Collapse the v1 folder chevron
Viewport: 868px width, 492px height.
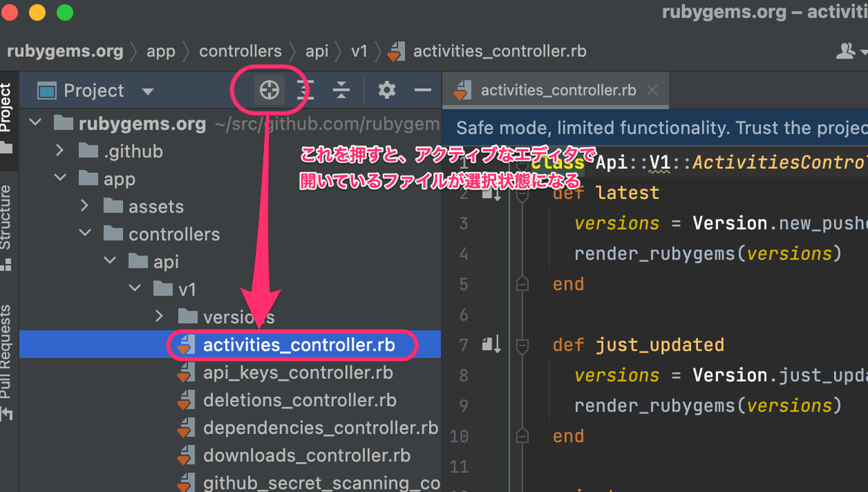[x=135, y=289]
